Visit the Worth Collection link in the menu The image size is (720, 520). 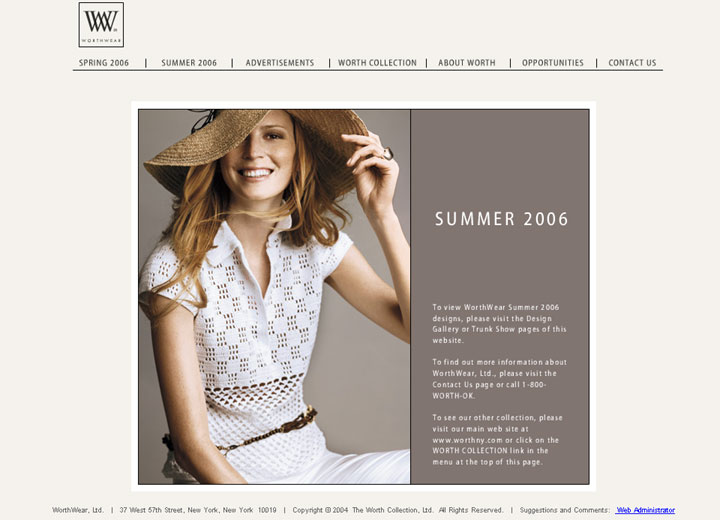(x=377, y=63)
